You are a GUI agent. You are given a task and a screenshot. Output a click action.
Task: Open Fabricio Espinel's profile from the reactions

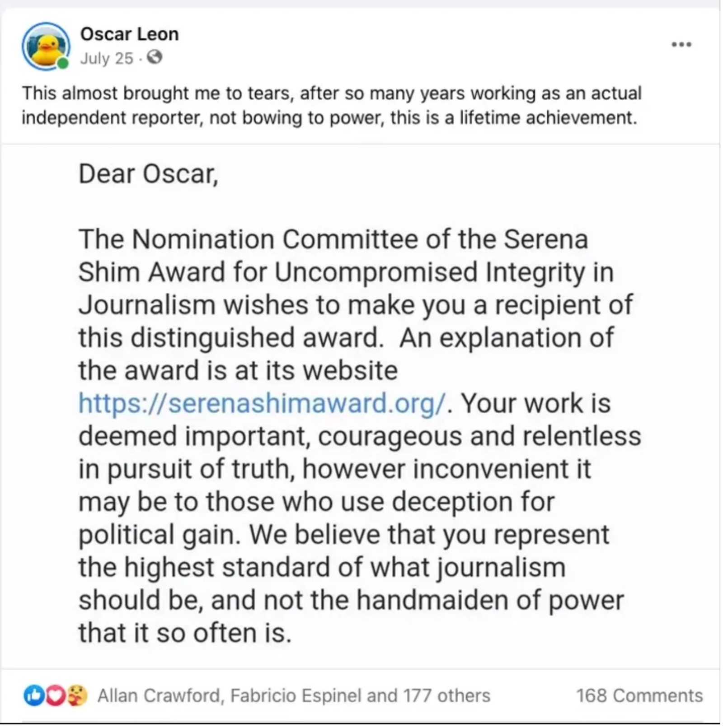[x=296, y=696]
